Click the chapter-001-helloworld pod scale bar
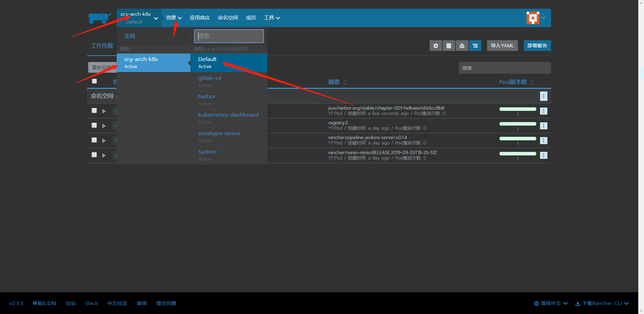The image size is (644, 314). pyautogui.click(x=518, y=109)
